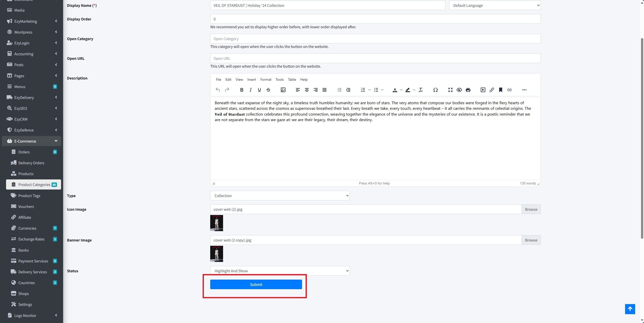
Task: Open the Format menu in the editor
Action: tap(266, 79)
